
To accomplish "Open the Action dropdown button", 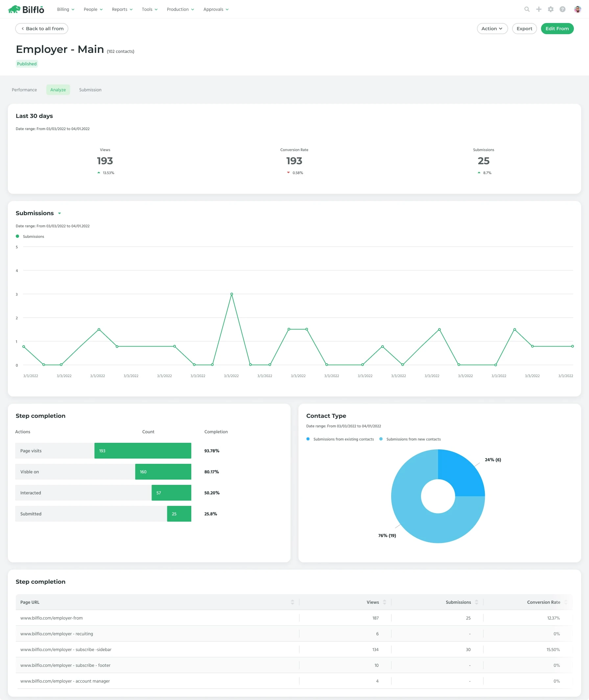I will (x=492, y=29).
